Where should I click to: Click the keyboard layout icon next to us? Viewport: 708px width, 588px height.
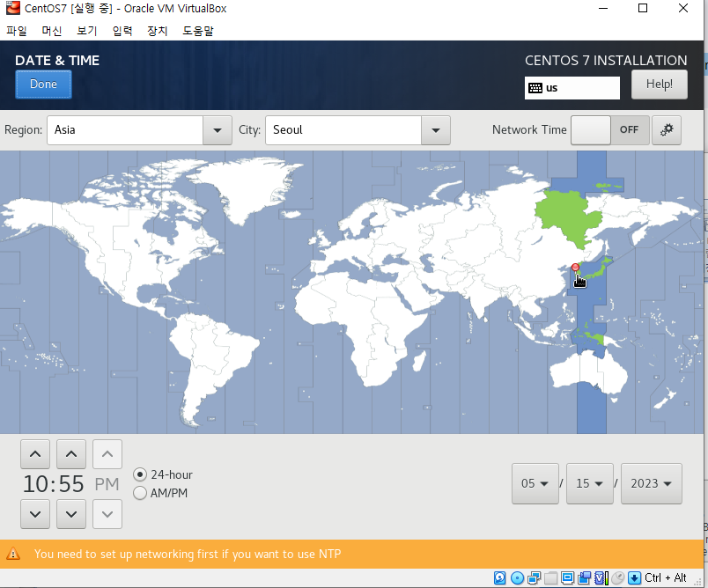tap(535, 88)
